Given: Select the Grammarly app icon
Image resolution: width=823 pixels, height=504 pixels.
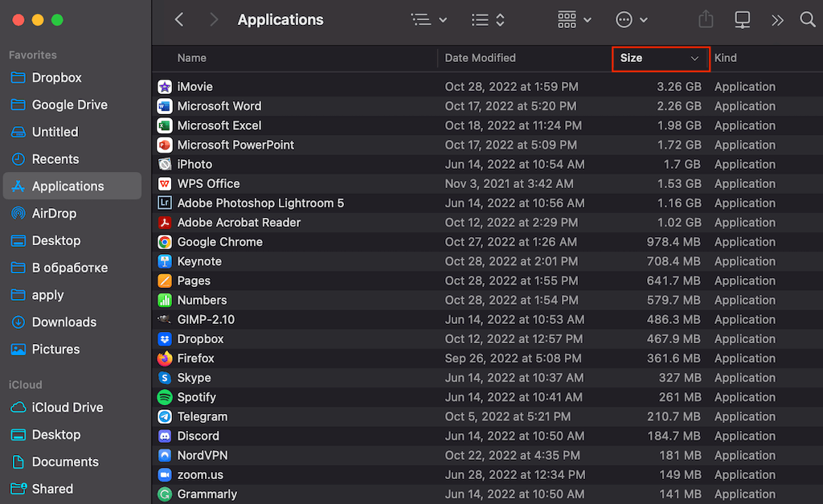Looking at the screenshot, I should 165,494.
